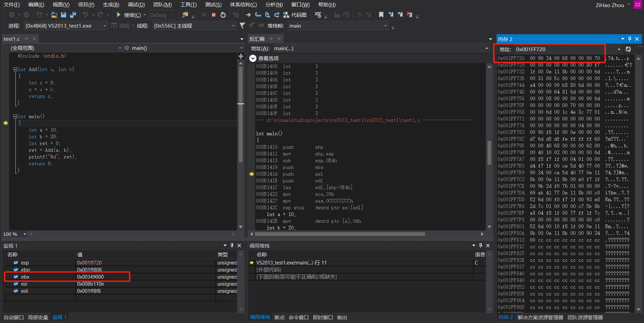Click the Clear Bookmarks icon
The image size is (644, 323).
pos(409,15)
